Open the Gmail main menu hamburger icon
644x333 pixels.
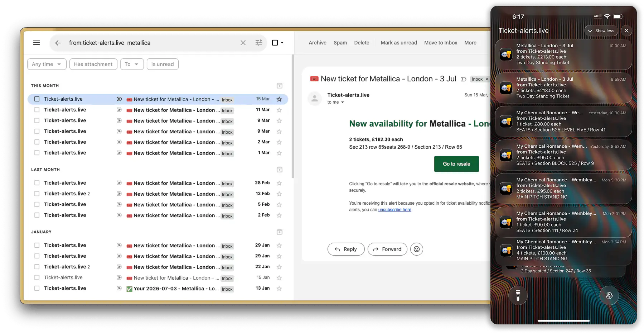pyautogui.click(x=37, y=42)
